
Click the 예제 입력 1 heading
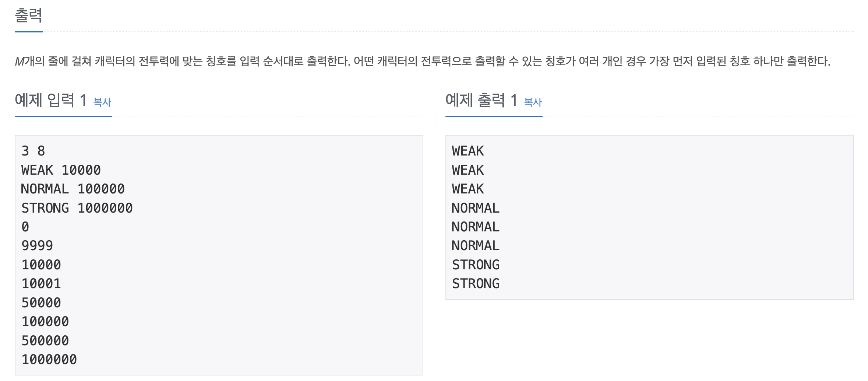(51, 100)
